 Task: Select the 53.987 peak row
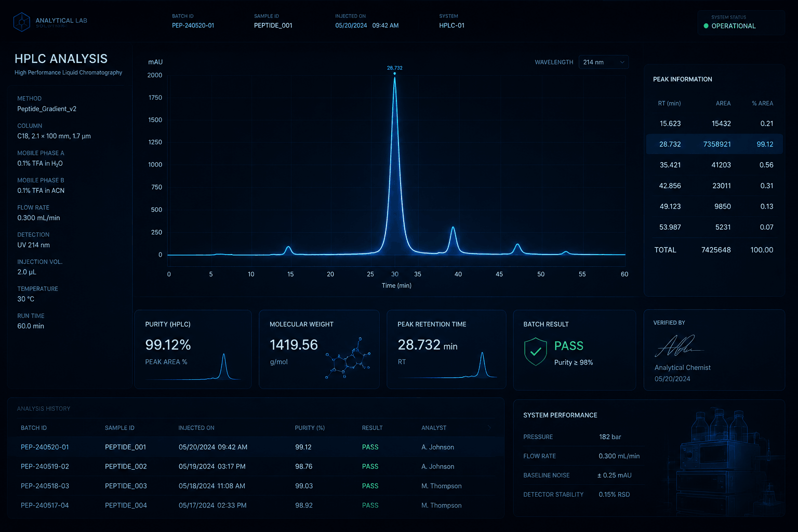714,228
